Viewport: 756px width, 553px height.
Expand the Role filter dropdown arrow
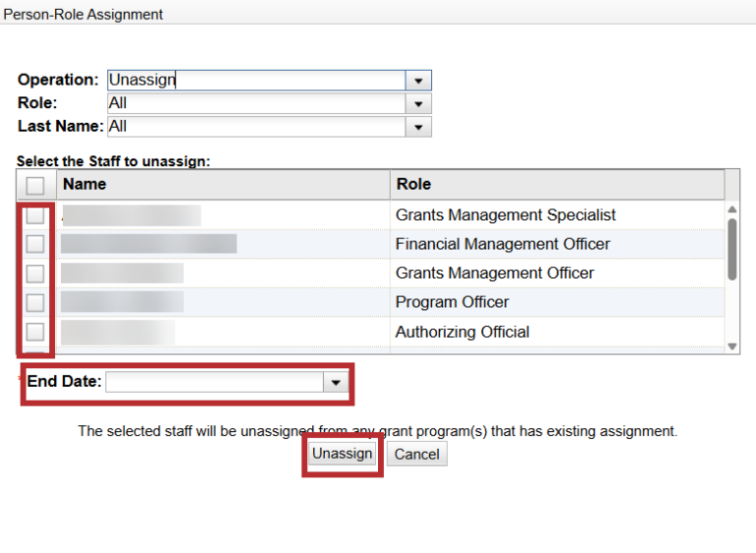pos(419,103)
